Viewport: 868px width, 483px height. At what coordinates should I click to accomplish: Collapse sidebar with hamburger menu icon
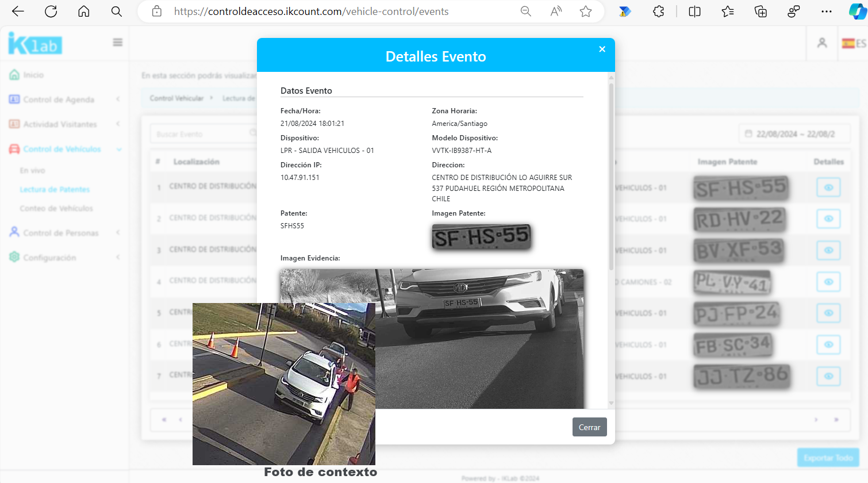click(118, 42)
